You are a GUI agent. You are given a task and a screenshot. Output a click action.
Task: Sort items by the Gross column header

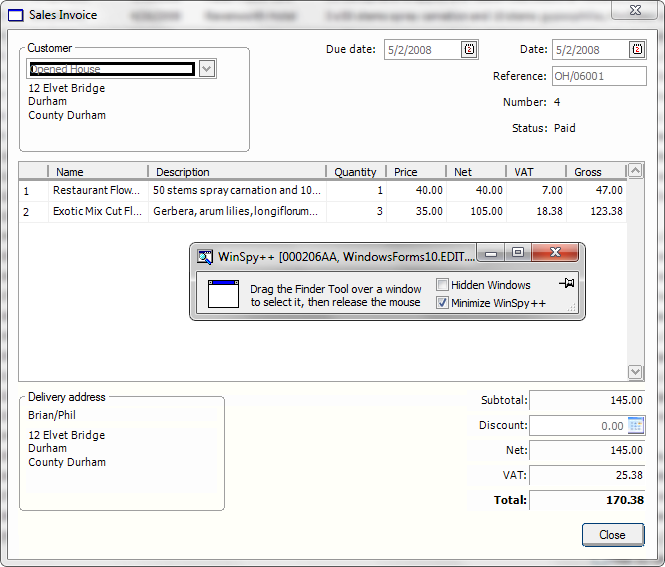coord(594,172)
